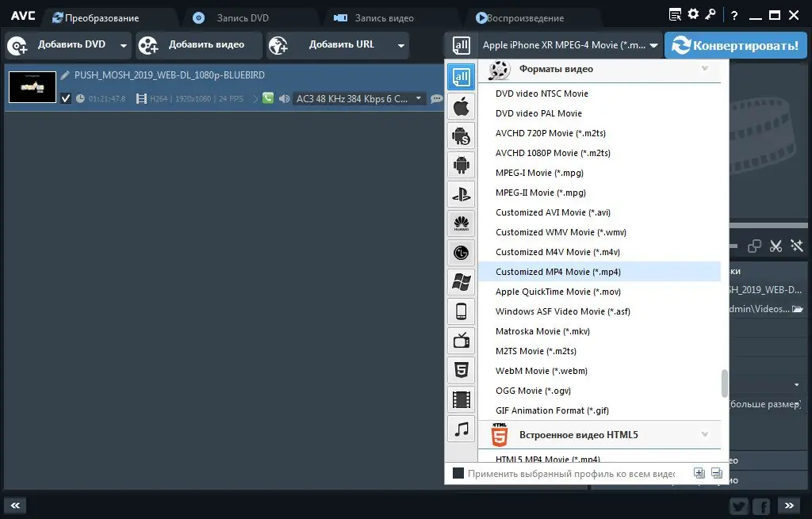The image size is (812, 519).
Task: Click the help question mark icon
Action: pyautogui.click(x=734, y=16)
